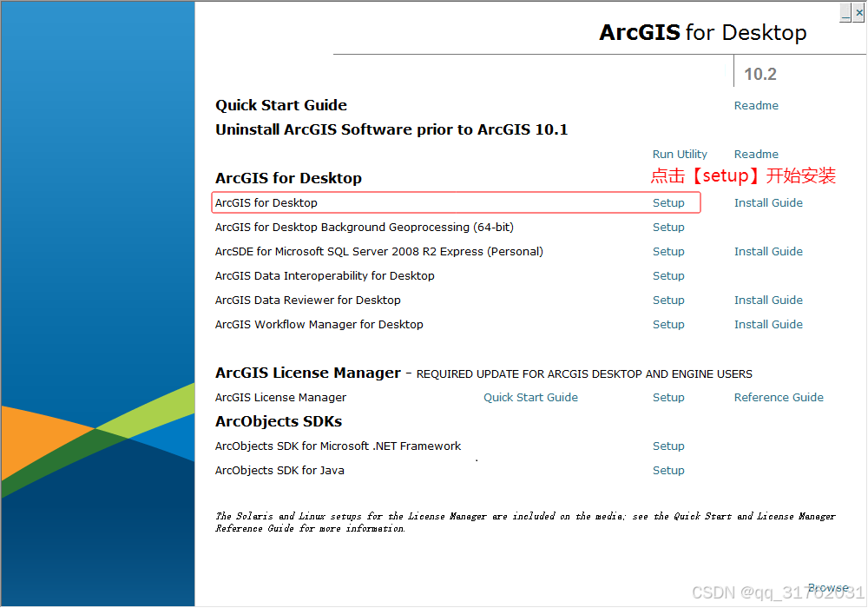Open Install Guide for ArcGIS for Desktop

pos(768,202)
